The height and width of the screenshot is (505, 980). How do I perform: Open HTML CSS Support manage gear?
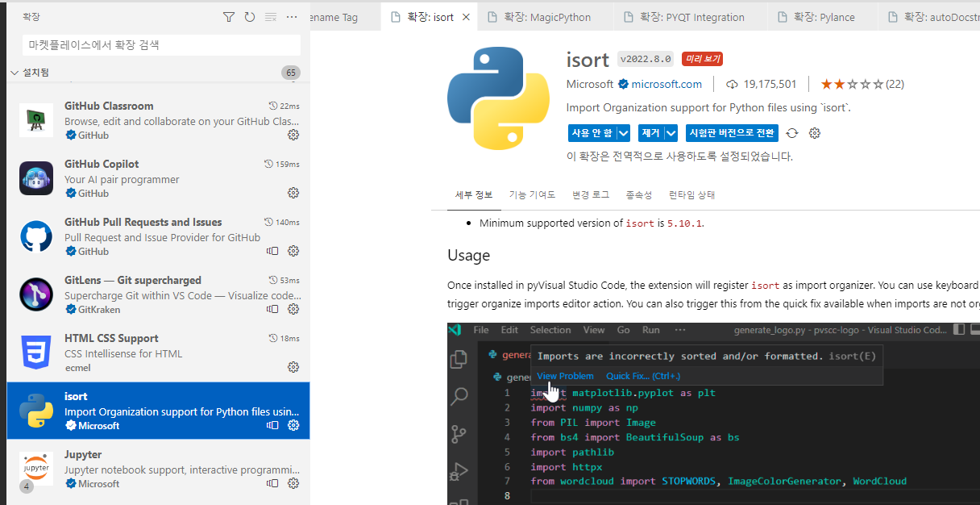point(293,367)
